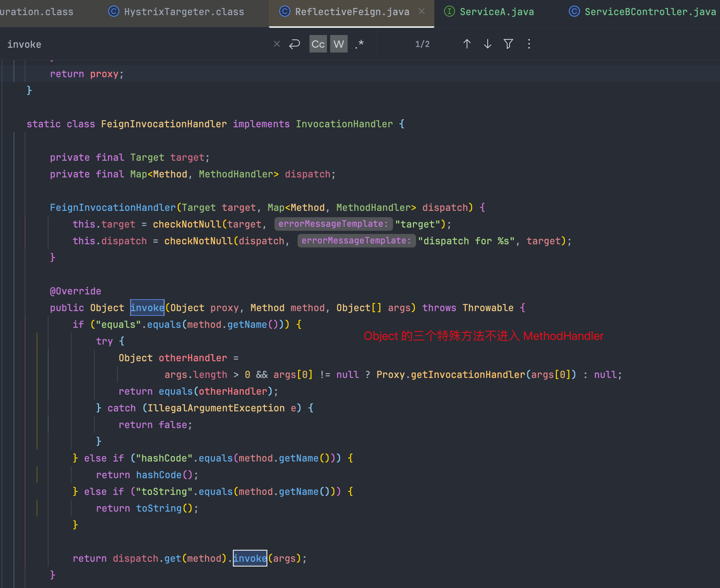Click the new line (search history) icon
720x588 pixels.
tap(294, 44)
